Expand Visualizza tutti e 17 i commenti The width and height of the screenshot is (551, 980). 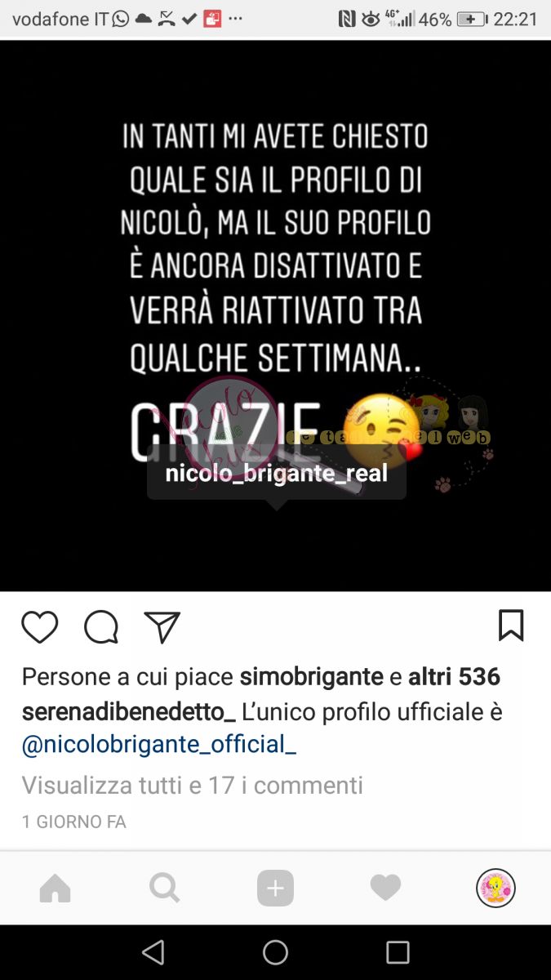coord(192,786)
